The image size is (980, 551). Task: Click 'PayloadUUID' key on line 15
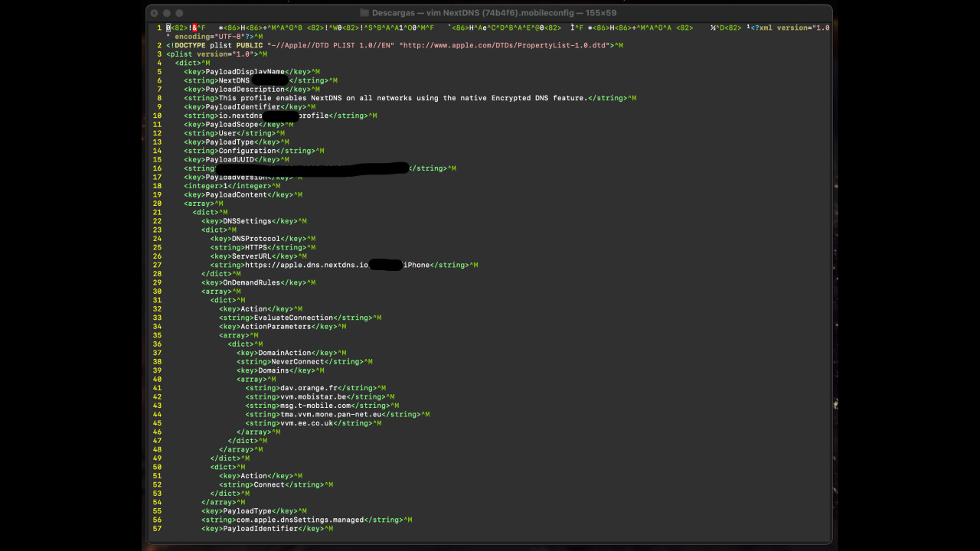coord(230,160)
